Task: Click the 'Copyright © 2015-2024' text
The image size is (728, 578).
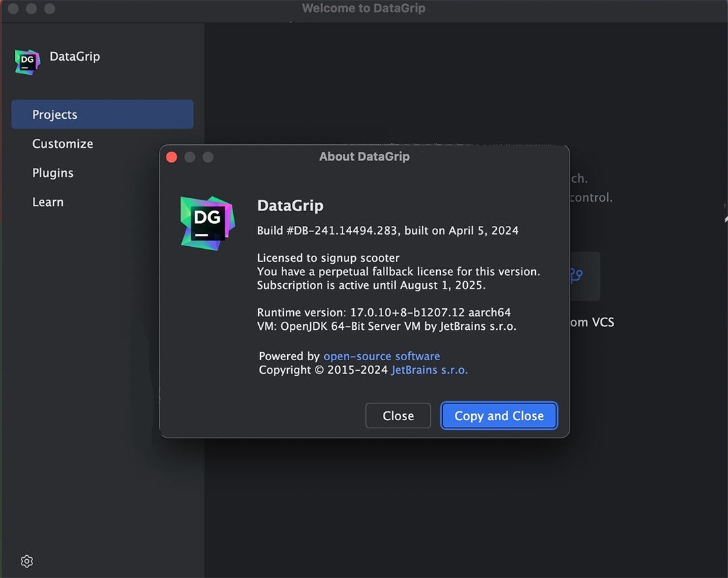Action: tap(323, 370)
